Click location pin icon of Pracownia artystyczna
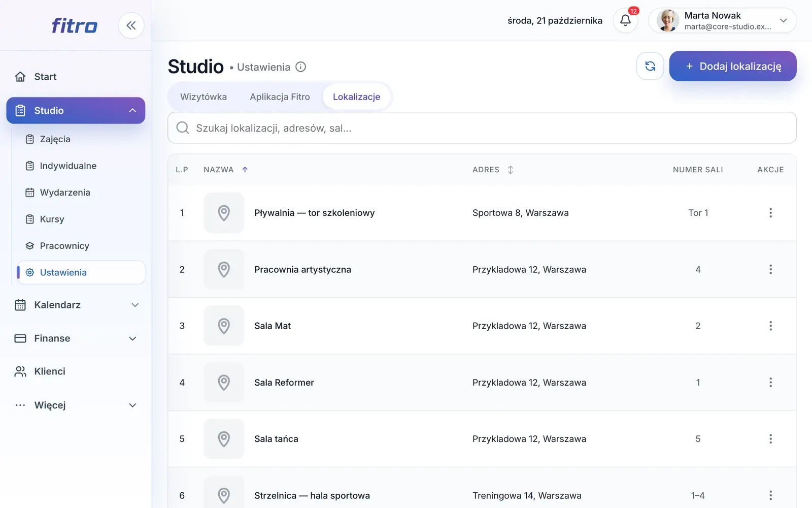This screenshot has width=812, height=508. [224, 269]
